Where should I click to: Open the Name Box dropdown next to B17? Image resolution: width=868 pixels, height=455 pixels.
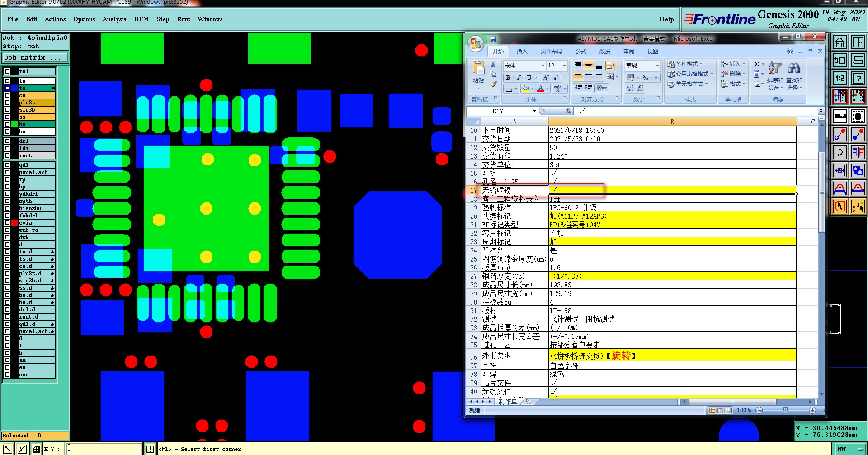[534, 111]
